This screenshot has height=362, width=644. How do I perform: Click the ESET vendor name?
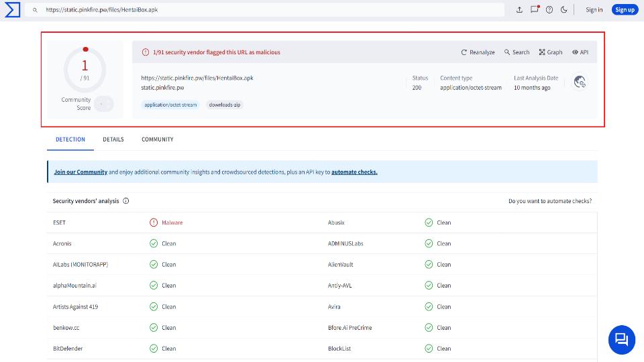[x=59, y=223]
